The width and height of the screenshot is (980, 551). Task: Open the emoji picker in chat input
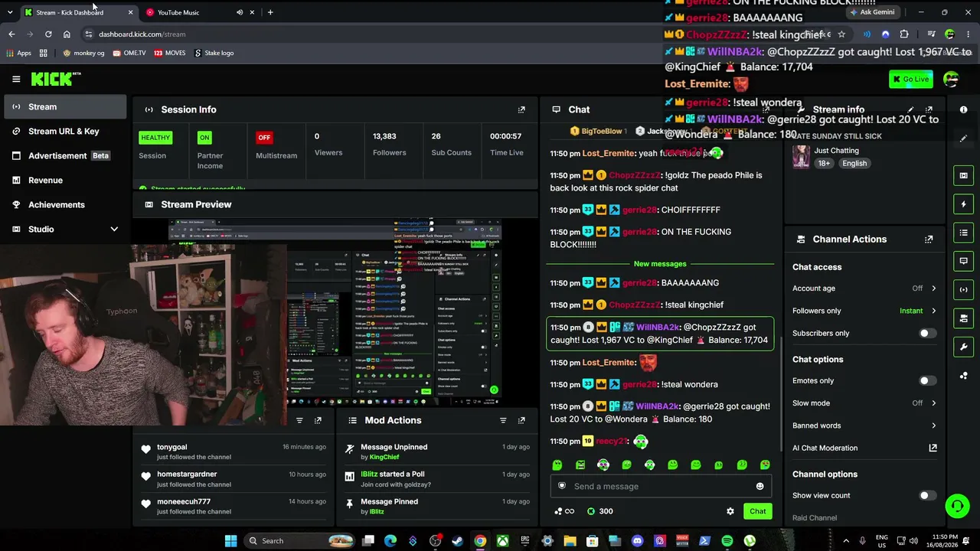tap(759, 487)
